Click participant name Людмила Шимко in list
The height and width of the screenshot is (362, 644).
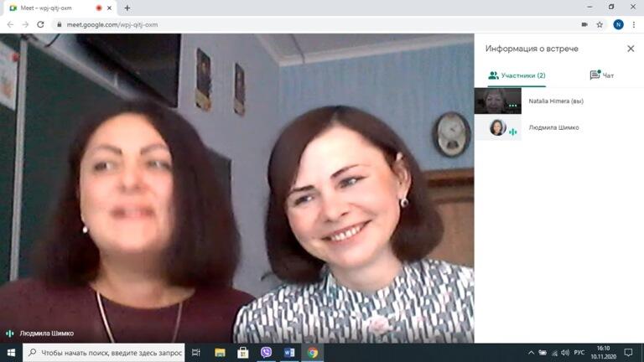point(553,127)
